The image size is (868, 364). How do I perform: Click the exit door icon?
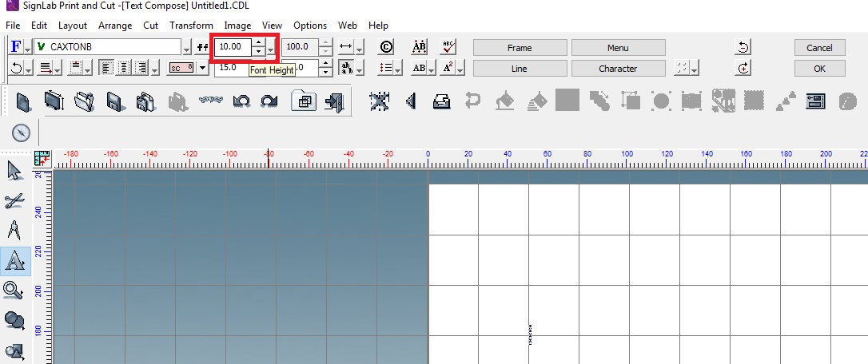pyautogui.click(x=334, y=102)
